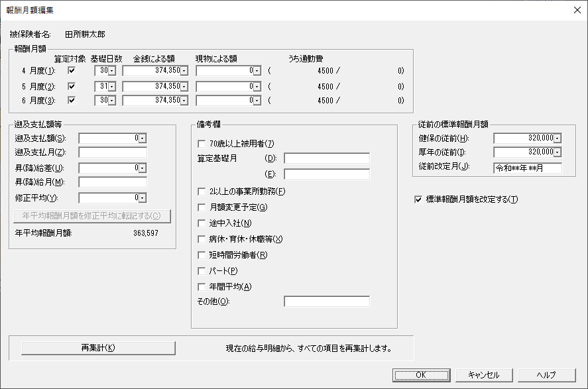This screenshot has height=389, width=588.
Task: Click 4月度 通勤費 value 4500
Action: [x=325, y=71]
